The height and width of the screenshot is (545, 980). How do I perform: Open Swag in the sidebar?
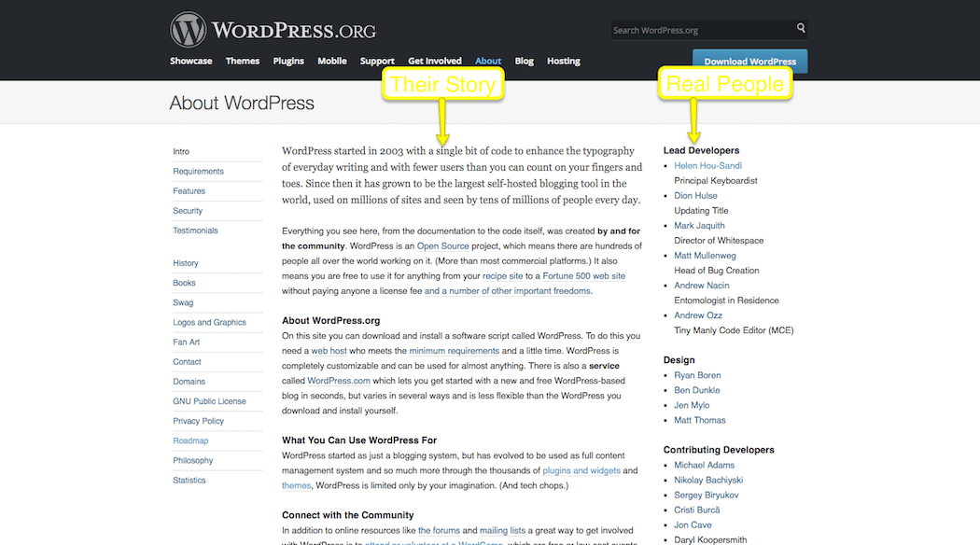pos(183,302)
